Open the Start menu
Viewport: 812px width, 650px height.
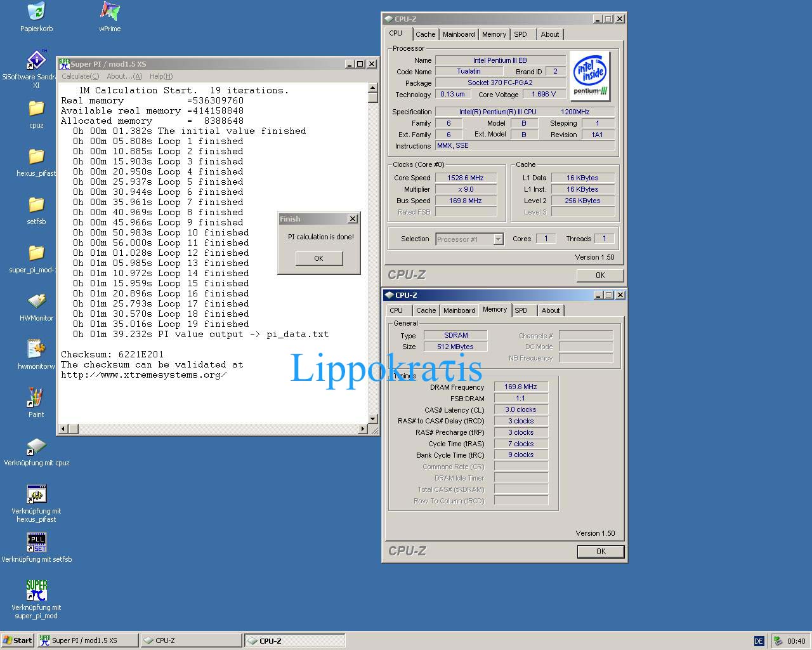[17, 640]
